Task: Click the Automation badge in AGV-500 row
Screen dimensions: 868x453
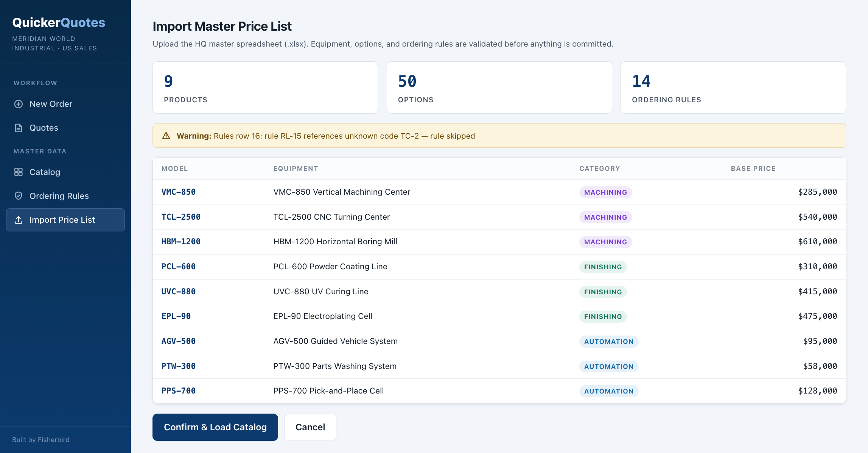Action: tap(609, 342)
